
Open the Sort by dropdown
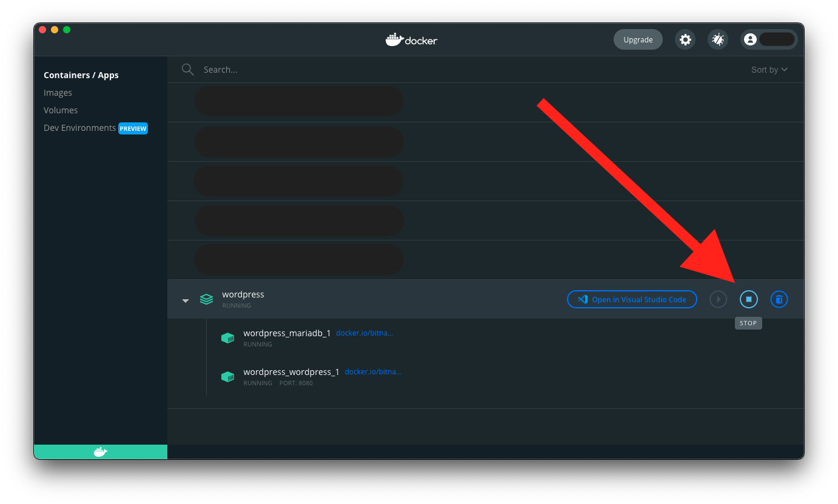pos(769,70)
